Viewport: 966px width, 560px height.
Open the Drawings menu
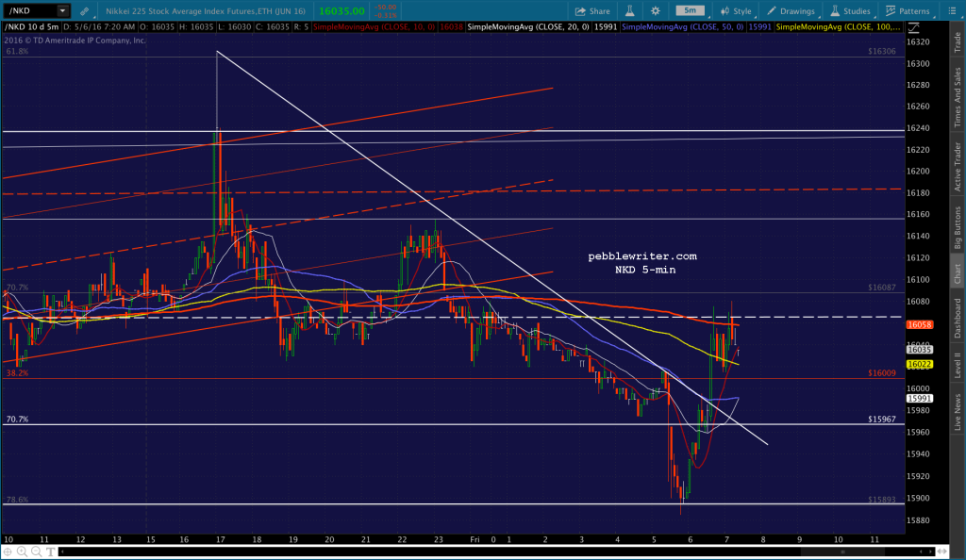(791, 11)
